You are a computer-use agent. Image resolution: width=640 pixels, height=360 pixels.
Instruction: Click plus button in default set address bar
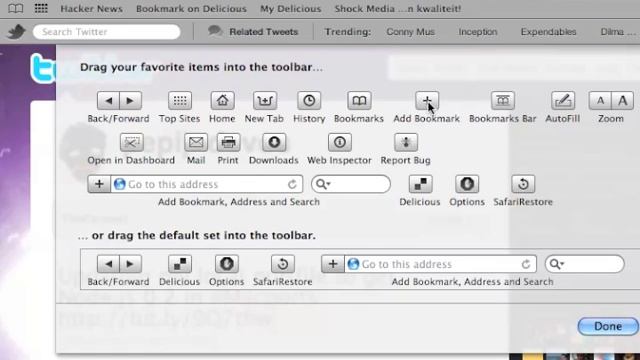pos(333,264)
